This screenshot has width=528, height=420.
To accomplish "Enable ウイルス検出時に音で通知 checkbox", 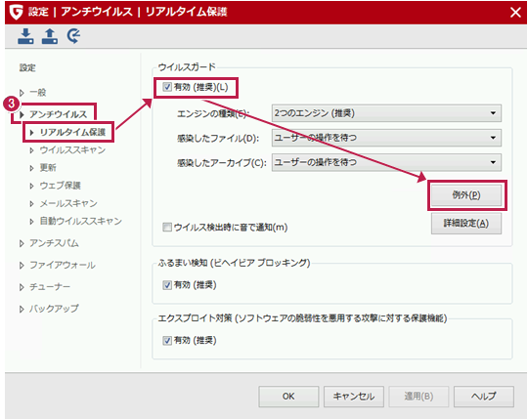I will click(x=167, y=228).
